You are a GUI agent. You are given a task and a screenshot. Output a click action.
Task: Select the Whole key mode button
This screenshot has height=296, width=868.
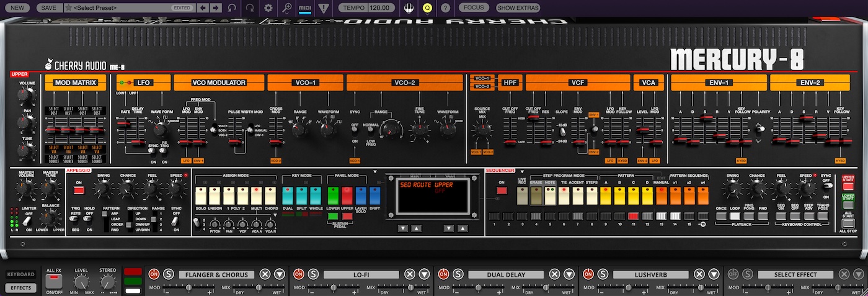pyautogui.click(x=316, y=195)
